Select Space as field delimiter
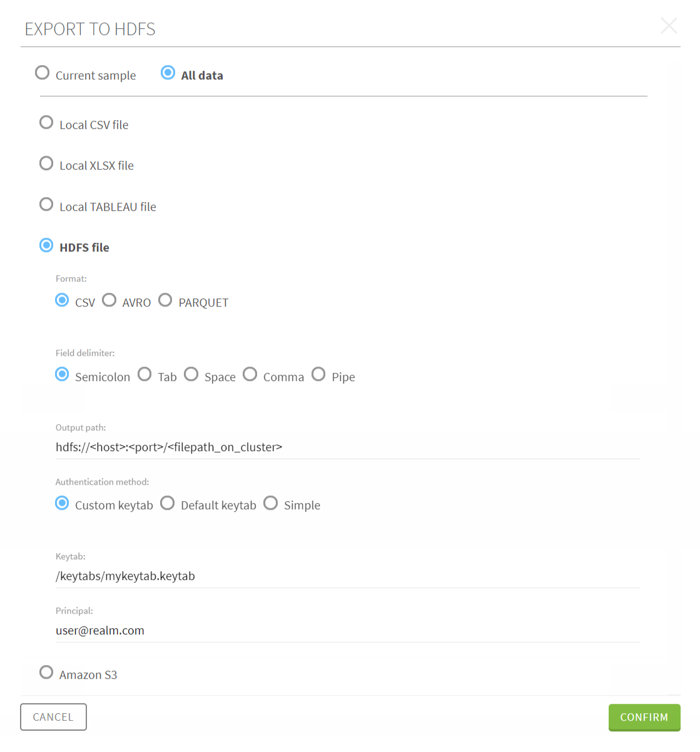Image resolution: width=700 pixels, height=752 pixels. pyautogui.click(x=191, y=375)
